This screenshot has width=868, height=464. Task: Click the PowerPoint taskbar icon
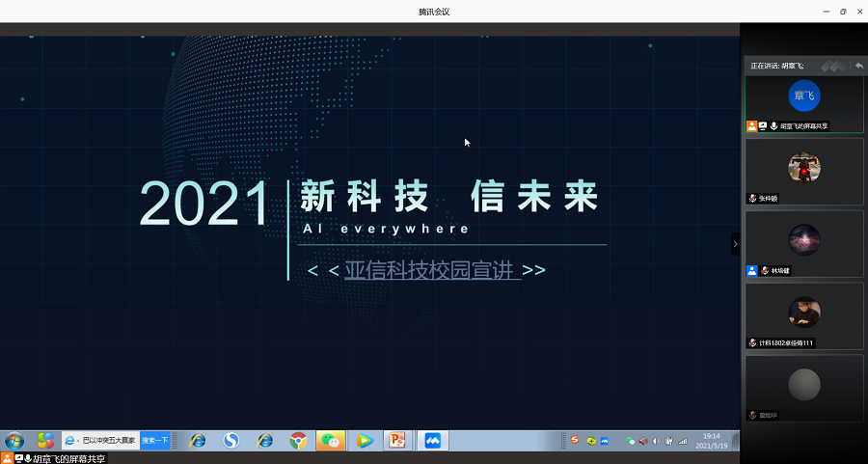coord(396,440)
